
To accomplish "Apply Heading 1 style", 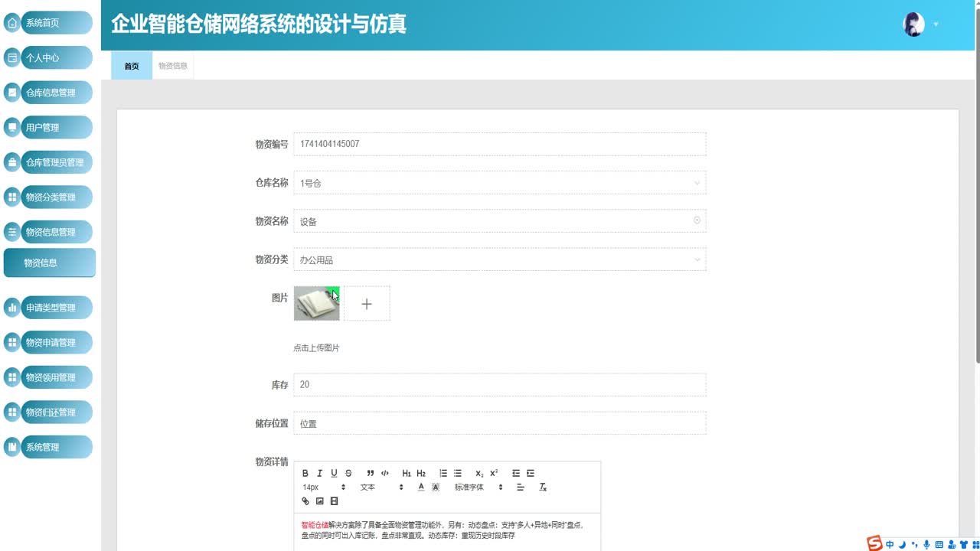I will (x=407, y=473).
